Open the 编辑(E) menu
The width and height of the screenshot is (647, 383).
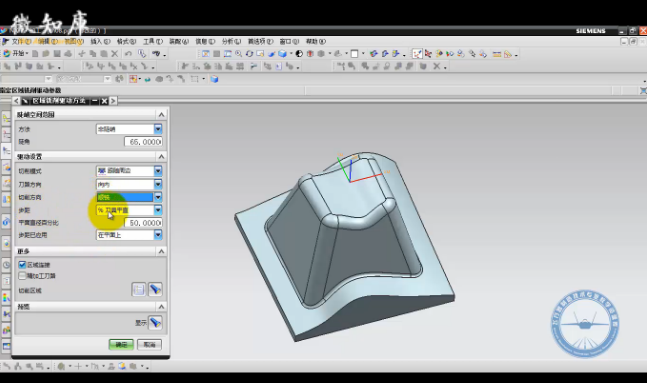point(47,41)
